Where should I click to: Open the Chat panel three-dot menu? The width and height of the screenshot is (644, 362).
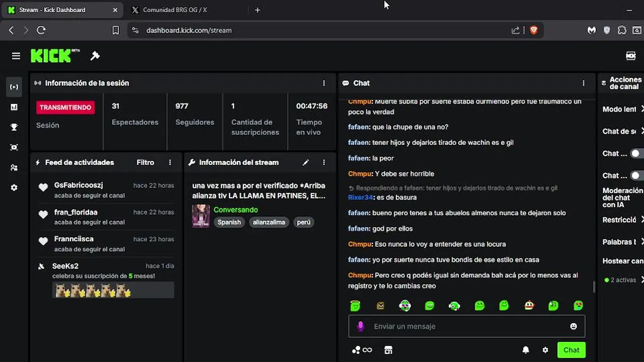point(584,83)
